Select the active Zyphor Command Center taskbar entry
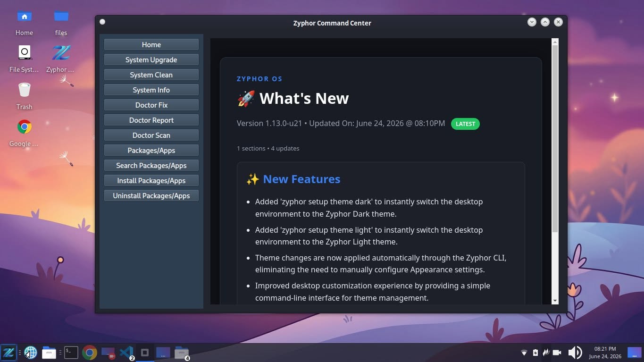 pyautogui.click(x=145, y=353)
